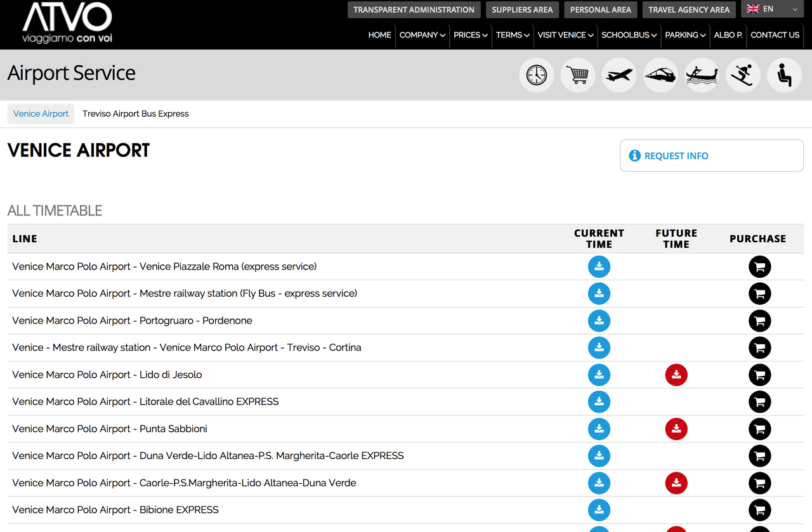
Task: Open the timetable clock icon
Action: point(537,75)
